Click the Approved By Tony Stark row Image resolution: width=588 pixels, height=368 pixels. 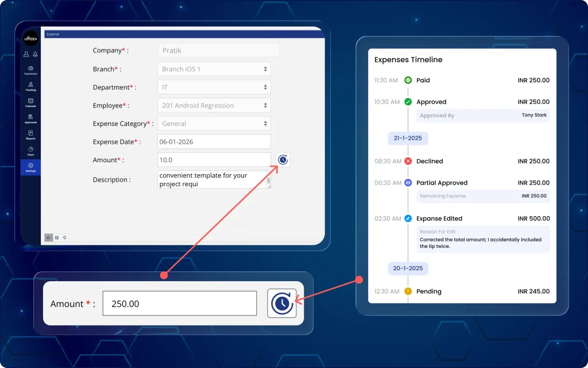pyautogui.click(x=483, y=115)
